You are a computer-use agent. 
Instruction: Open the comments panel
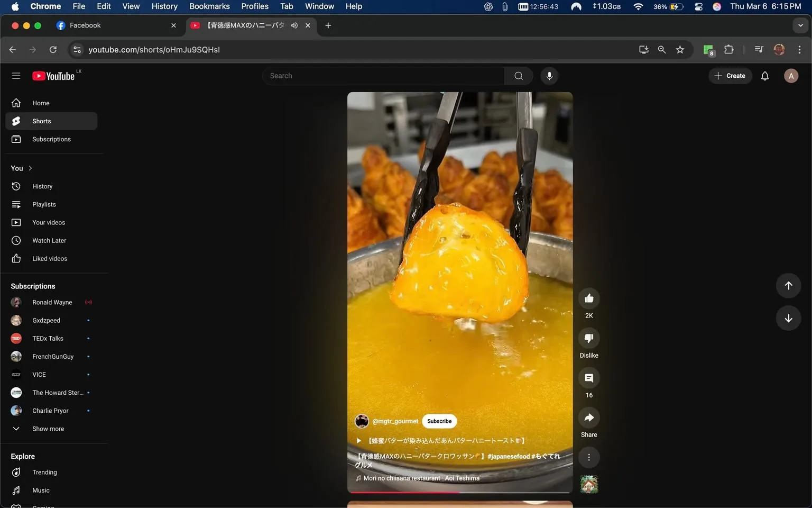tap(589, 378)
